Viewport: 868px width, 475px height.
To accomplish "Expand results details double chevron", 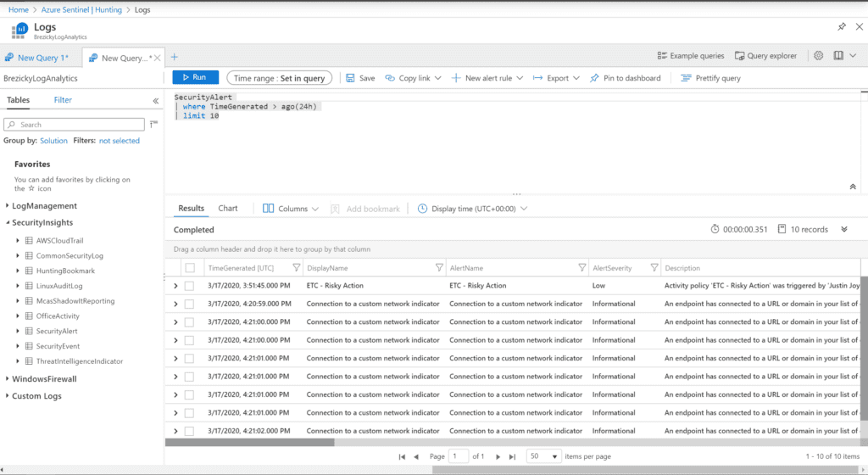I will [844, 229].
